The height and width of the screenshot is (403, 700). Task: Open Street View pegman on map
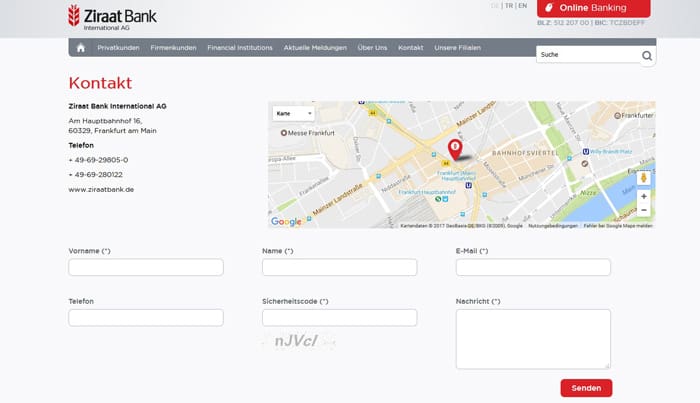tap(643, 178)
